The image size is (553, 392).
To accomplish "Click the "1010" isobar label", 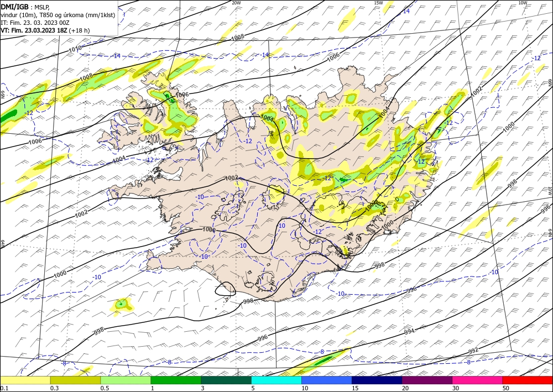I will 75,48.
